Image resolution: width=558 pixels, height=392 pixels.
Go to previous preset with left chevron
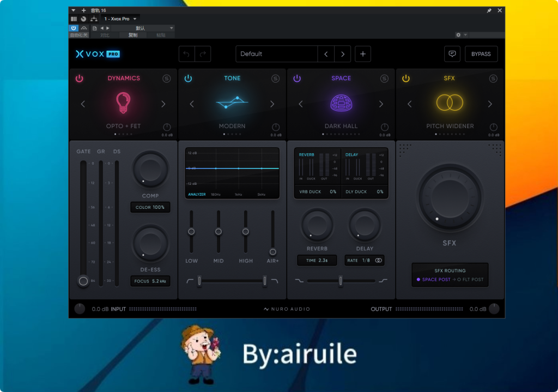coord(326,54)
